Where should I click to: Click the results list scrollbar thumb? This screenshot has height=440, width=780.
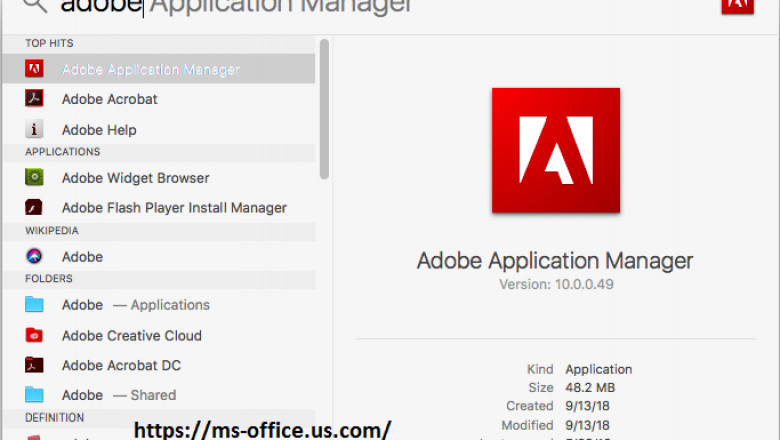tap(324, 109)
